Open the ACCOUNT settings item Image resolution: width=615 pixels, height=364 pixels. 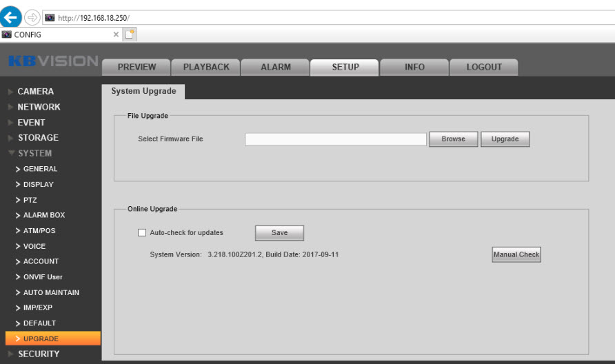(x=41, y=261)
